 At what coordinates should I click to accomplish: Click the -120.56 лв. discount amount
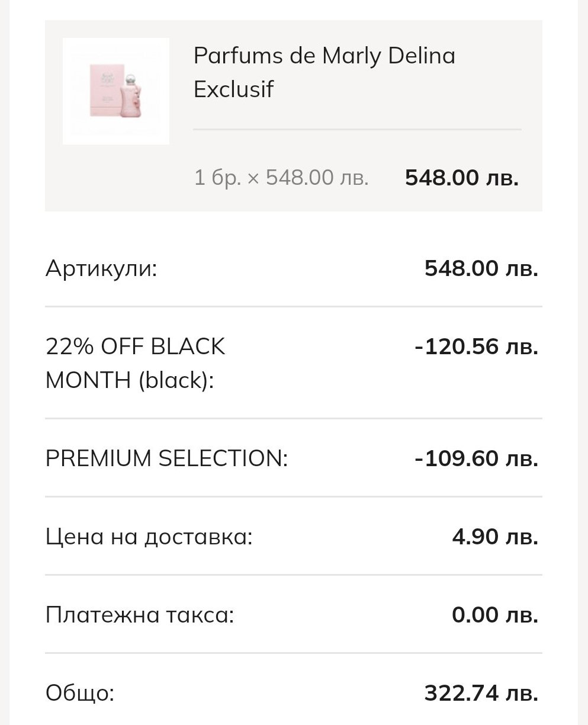click(x=476, y=347)
